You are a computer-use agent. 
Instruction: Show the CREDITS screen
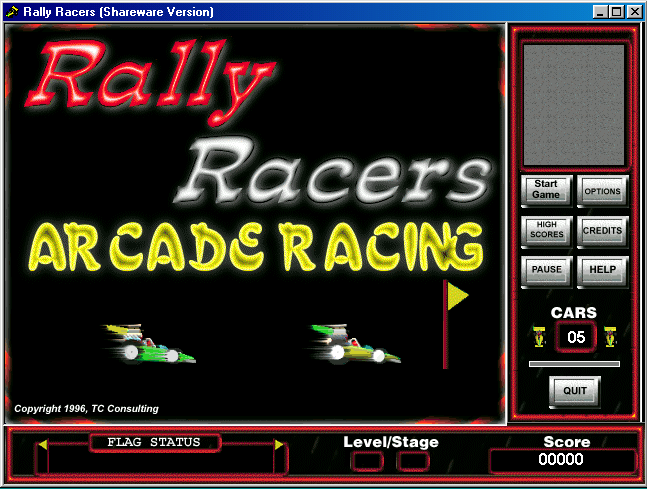click(602, 231)
